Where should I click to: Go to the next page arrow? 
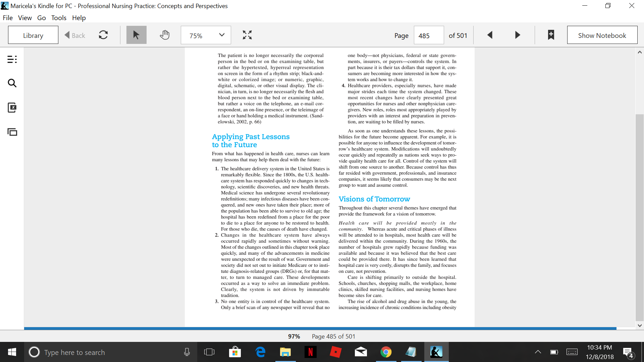(518, 35)
